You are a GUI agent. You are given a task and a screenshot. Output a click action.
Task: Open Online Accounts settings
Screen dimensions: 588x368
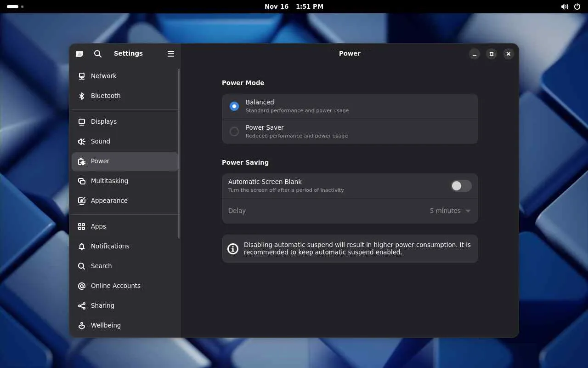(x=125, y=286)
